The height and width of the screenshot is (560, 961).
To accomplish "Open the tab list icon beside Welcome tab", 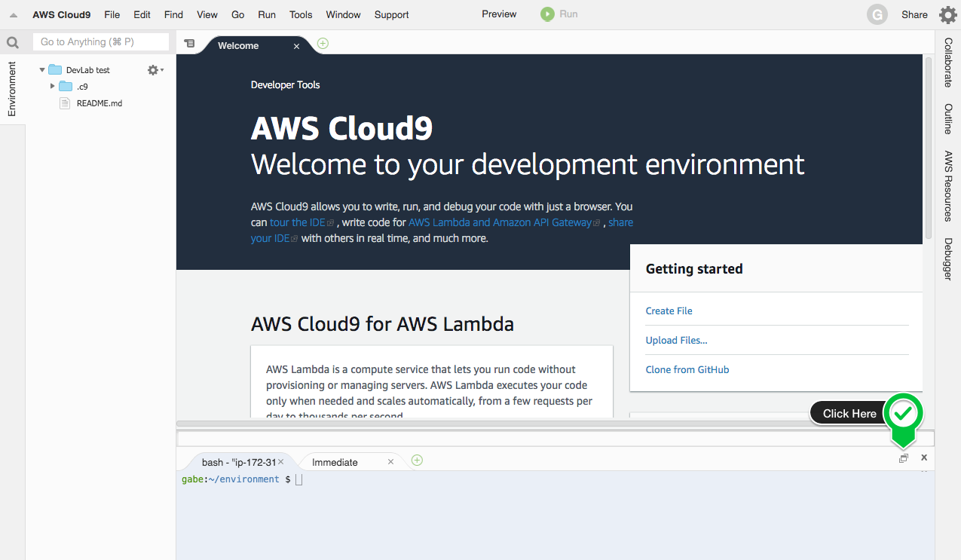I will pyautogui.click(x=189, y=44).
